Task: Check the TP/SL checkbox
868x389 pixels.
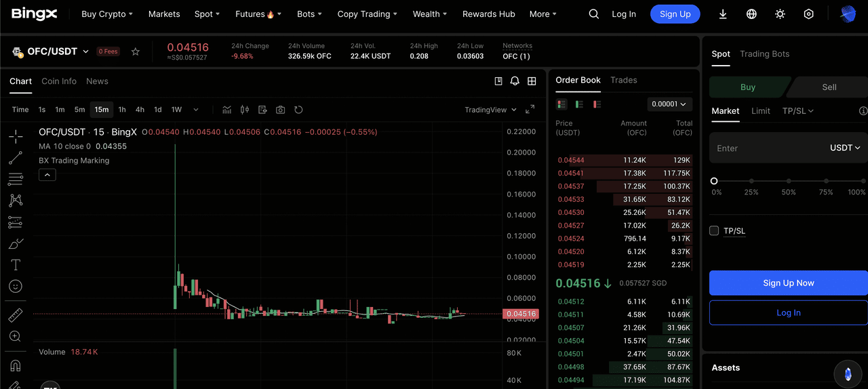Action: [714, 231]
